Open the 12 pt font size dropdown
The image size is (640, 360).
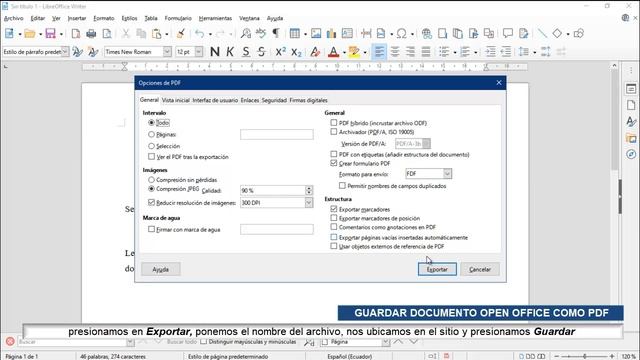coord(199,52)
